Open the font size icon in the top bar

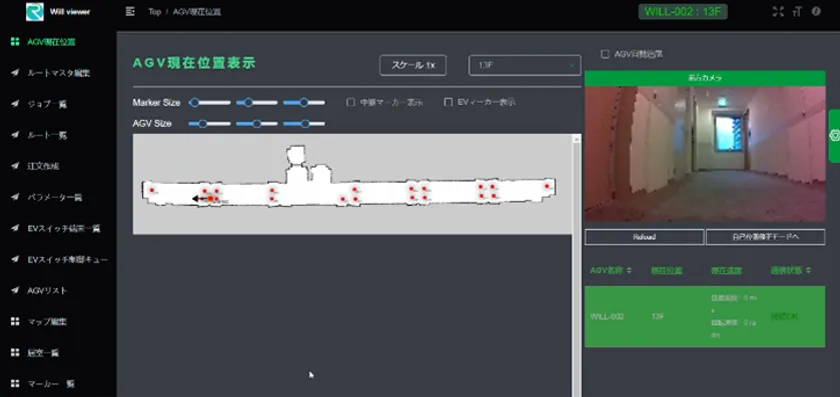tap(797, 11)
